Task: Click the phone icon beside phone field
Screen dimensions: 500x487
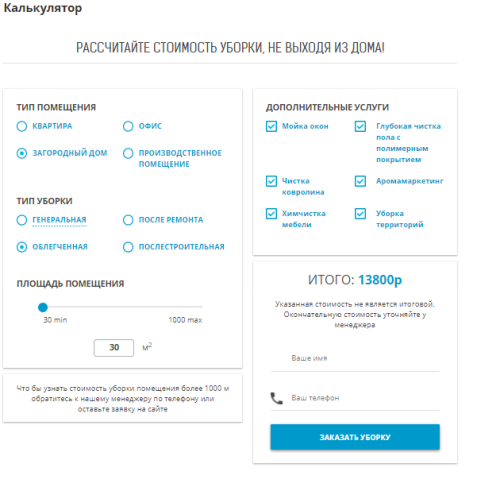Action: 276,398
